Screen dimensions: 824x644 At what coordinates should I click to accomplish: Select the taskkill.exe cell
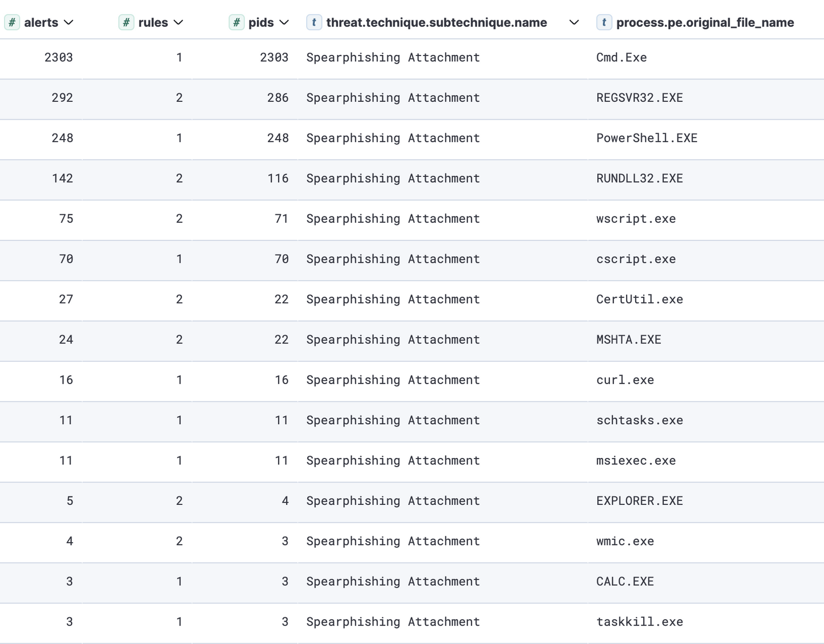[x=639, y=622]
